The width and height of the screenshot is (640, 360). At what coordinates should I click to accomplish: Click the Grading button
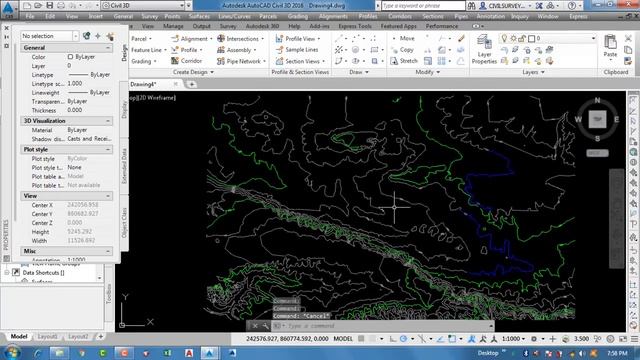point(144,61)
